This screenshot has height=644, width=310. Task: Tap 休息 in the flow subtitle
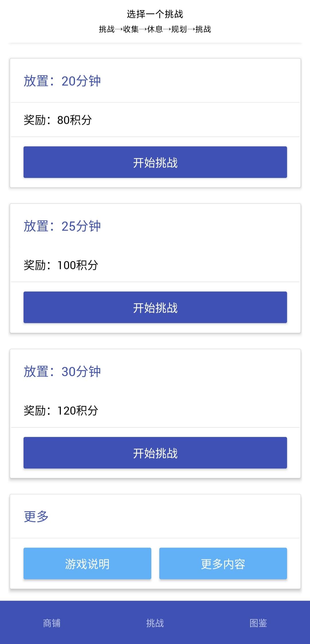pyautogui.click(x=155, y=29)
